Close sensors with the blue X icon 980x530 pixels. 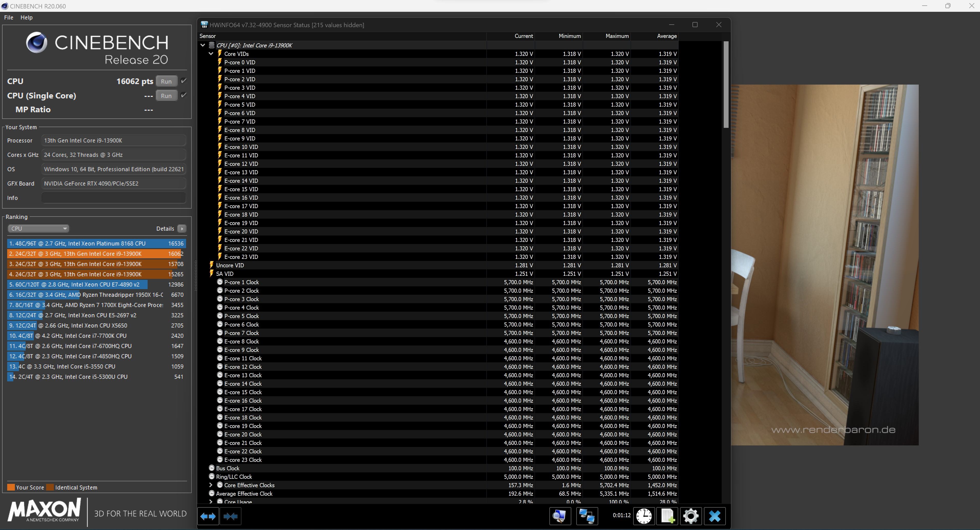[714, 516]
